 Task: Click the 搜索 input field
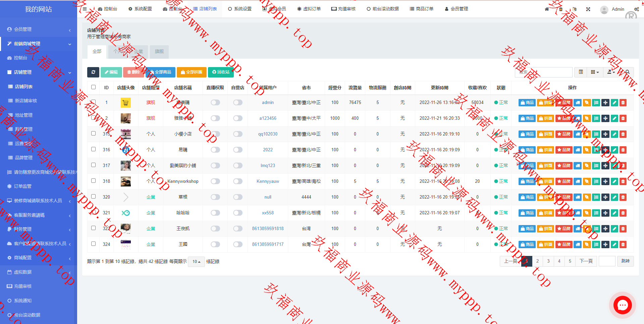pyautogui.click(x=543, y=72)
